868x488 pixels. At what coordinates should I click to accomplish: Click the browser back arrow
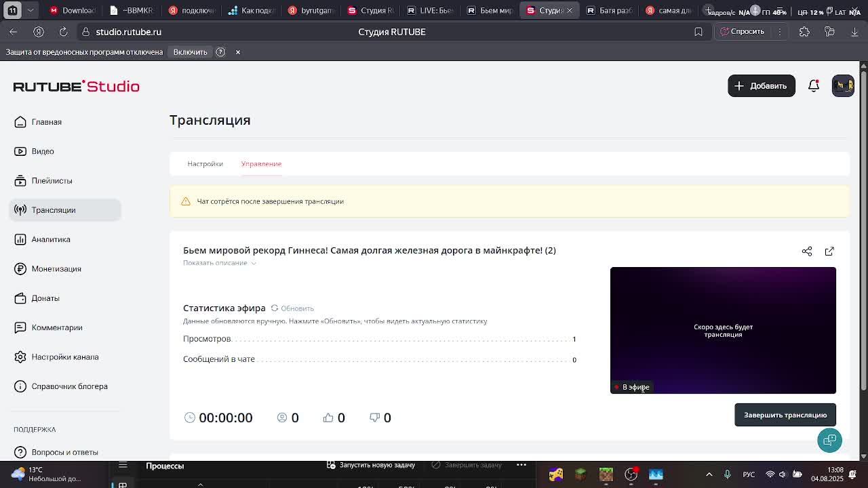pos(14,32)
